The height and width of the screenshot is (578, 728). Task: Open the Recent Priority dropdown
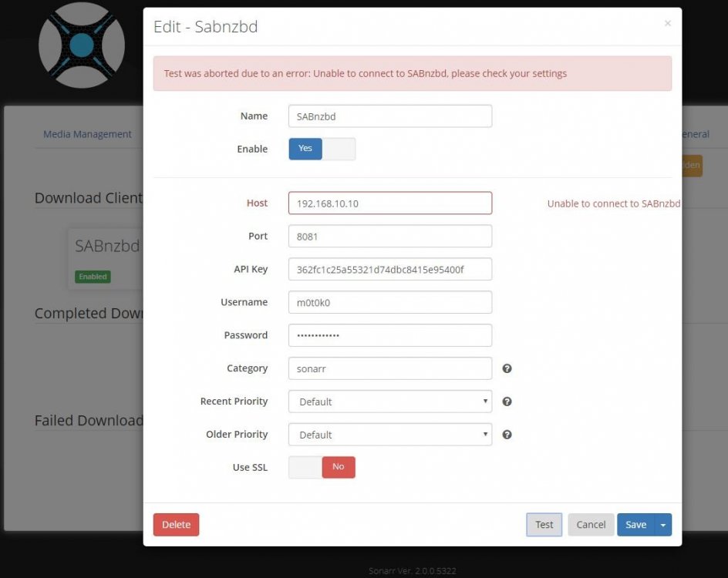click(390, 402)
